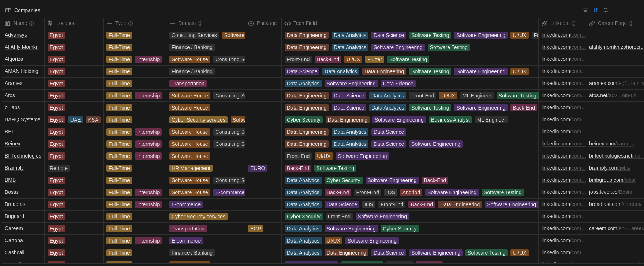This screenshot has height=266, width=644.
Task: Open the Aramex company row
Action: 14,83
